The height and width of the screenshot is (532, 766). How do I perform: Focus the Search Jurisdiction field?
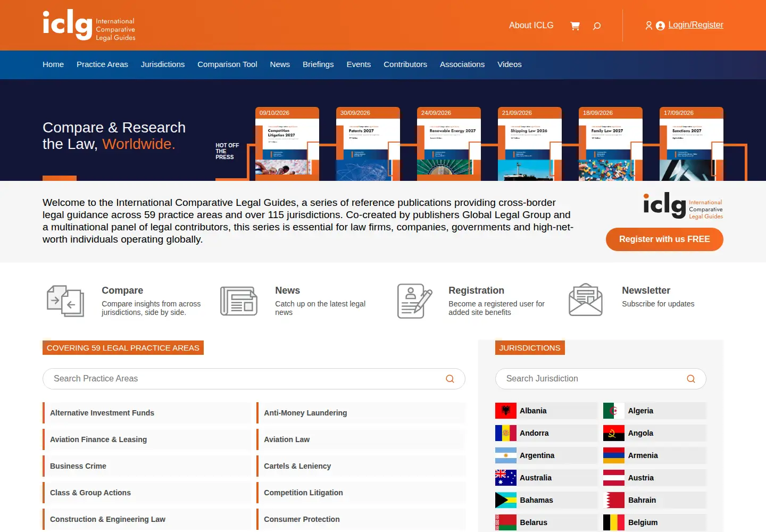tap(601, 379)
